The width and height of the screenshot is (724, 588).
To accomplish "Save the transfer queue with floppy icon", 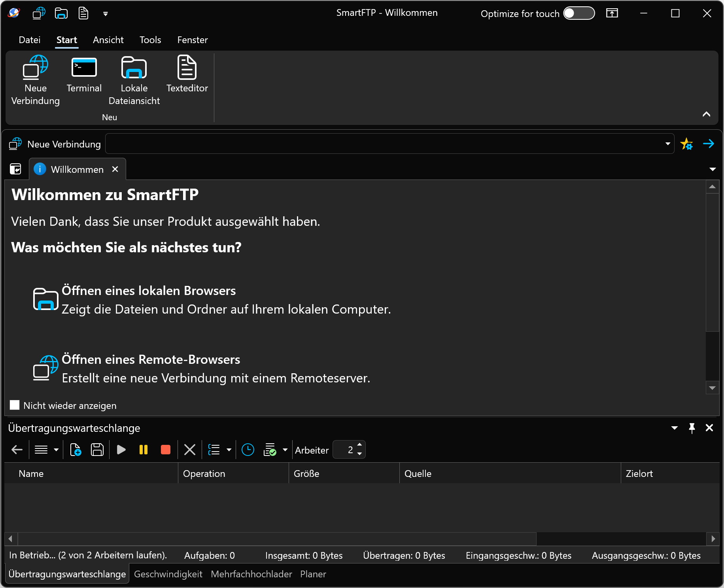I will click(97, 450).
